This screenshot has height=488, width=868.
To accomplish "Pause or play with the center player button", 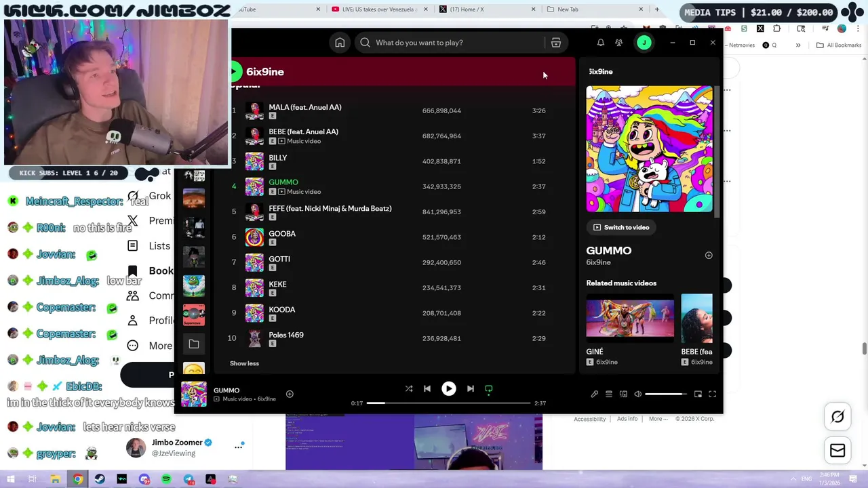I will click(449, 388).
